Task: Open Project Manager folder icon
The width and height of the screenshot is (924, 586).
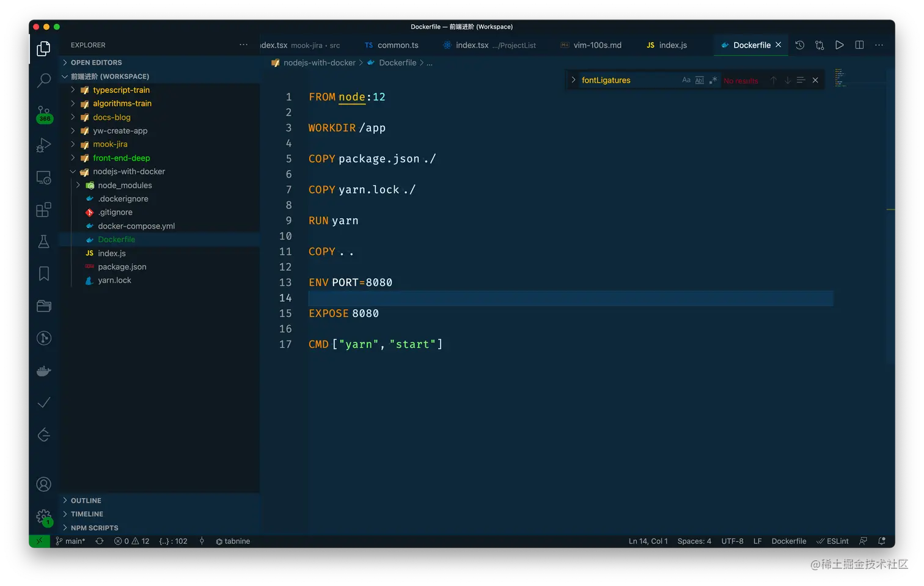Action: click(43, 306)
